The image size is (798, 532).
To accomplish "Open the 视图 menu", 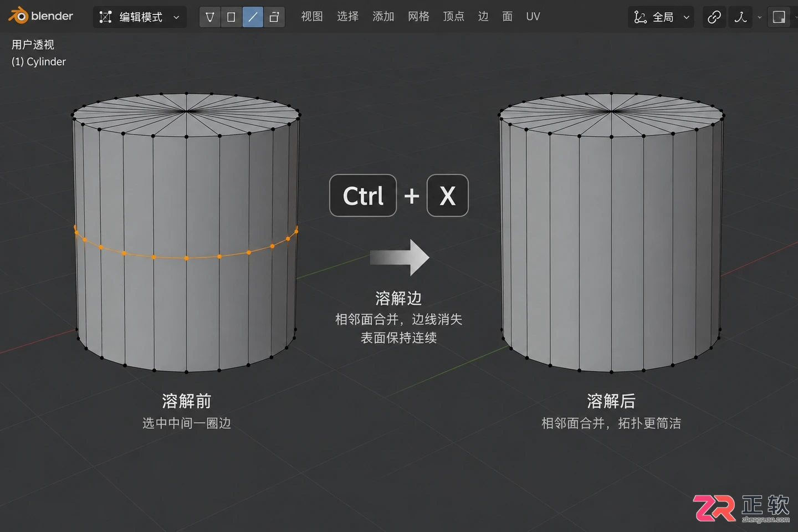I will click(312, 17).
